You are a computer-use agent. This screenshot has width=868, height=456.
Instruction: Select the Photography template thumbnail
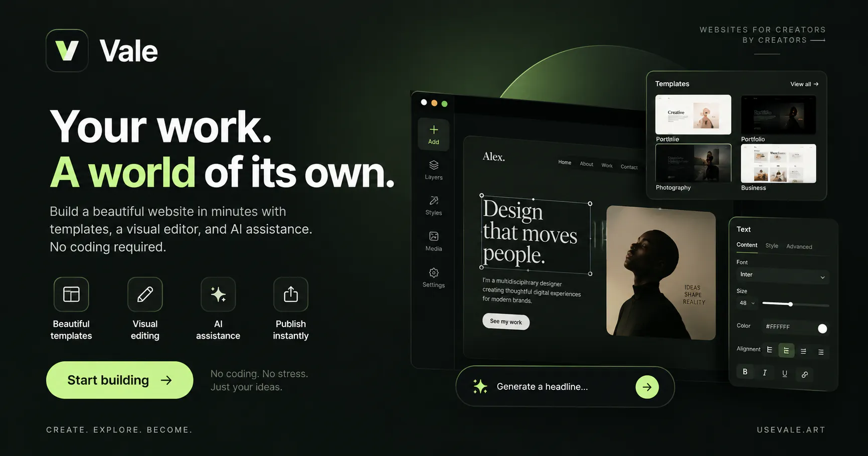693,163
